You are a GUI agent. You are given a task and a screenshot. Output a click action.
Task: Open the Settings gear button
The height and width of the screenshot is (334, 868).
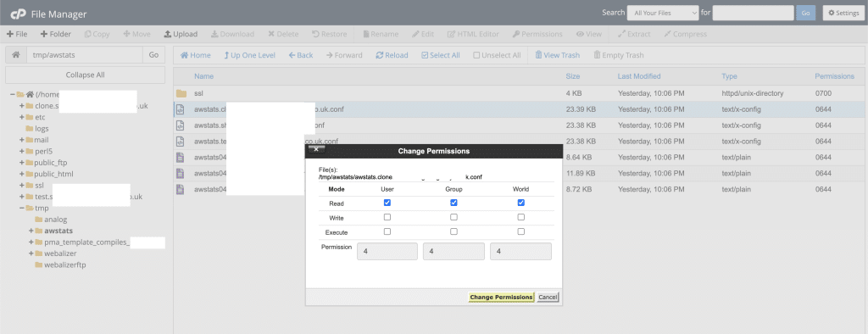(843, 13)
